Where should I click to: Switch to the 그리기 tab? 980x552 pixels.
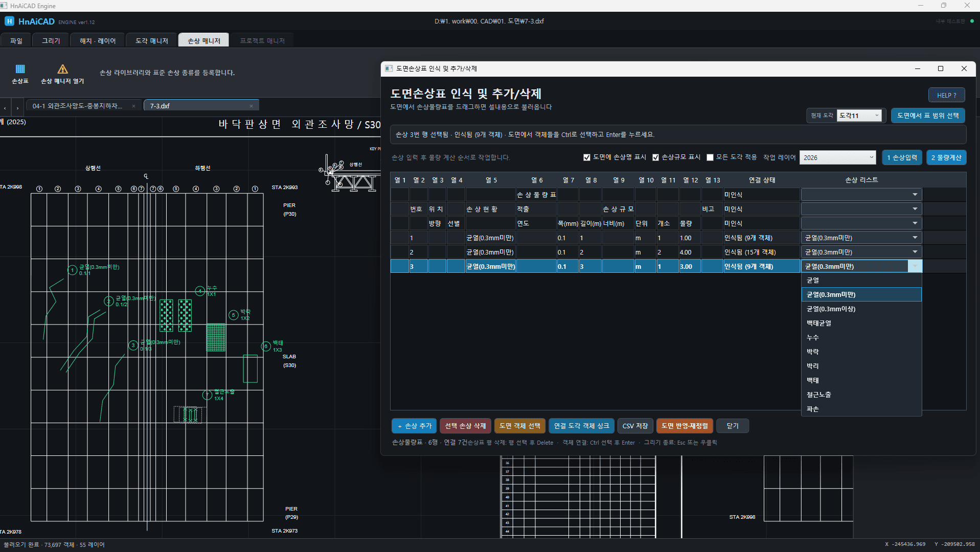tap(51, 41)
